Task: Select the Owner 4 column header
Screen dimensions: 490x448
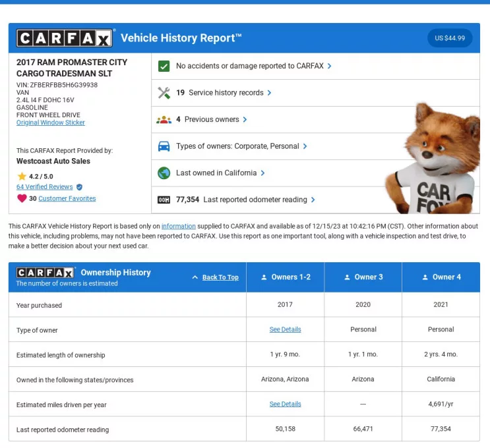Action: tap(441, 277)
